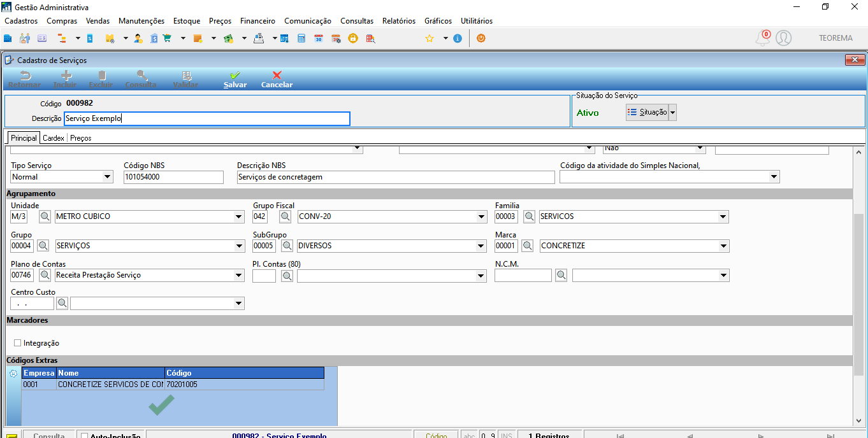868x438 pixels.
Task: Click the Descrição input field
Action: (207, 118)
